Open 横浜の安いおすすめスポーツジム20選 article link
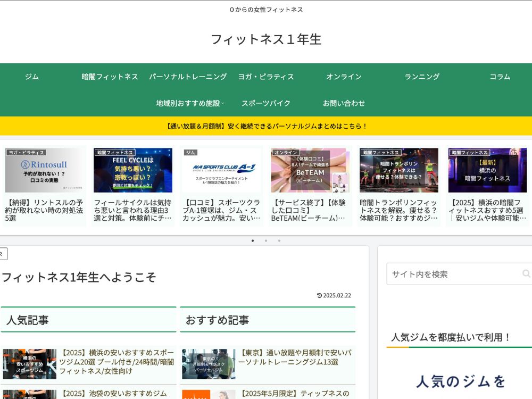This screenshot has height=399, width=532. (x=117, y=362)
